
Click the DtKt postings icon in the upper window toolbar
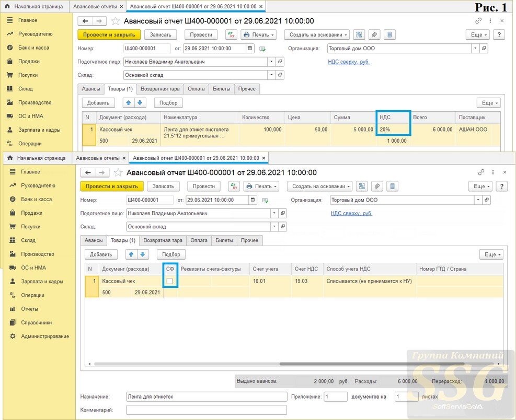pos(231,34)
